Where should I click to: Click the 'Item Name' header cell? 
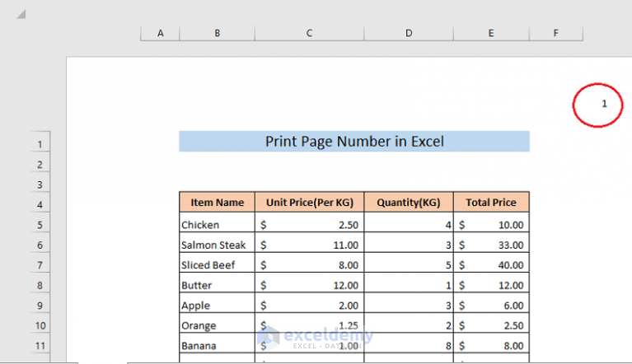[218, 202]
